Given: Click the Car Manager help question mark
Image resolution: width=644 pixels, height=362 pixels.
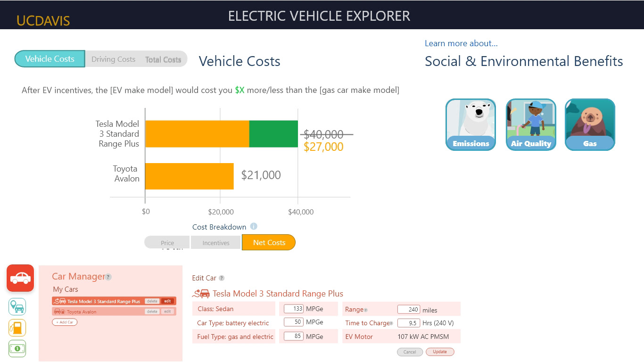Looking at the screenshot, I should click(x=108, y=277).
